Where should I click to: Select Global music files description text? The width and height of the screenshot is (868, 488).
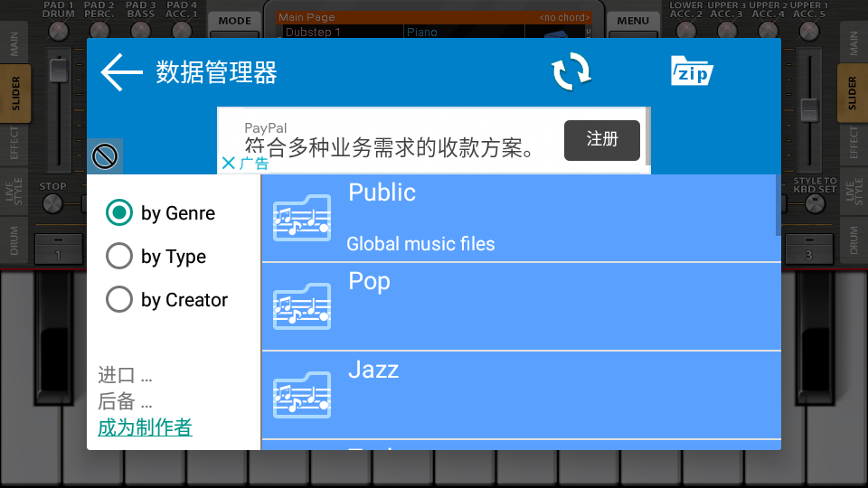(420, 244)
